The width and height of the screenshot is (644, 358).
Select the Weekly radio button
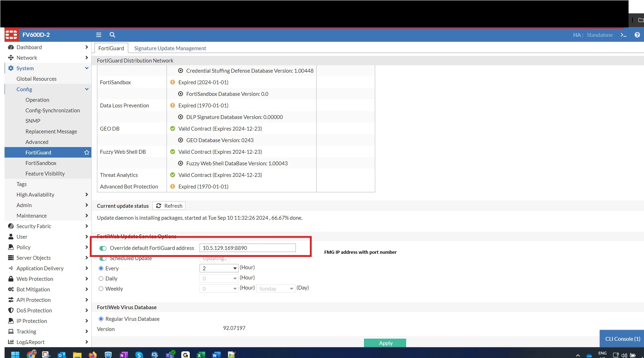click(x=101, y=289)
